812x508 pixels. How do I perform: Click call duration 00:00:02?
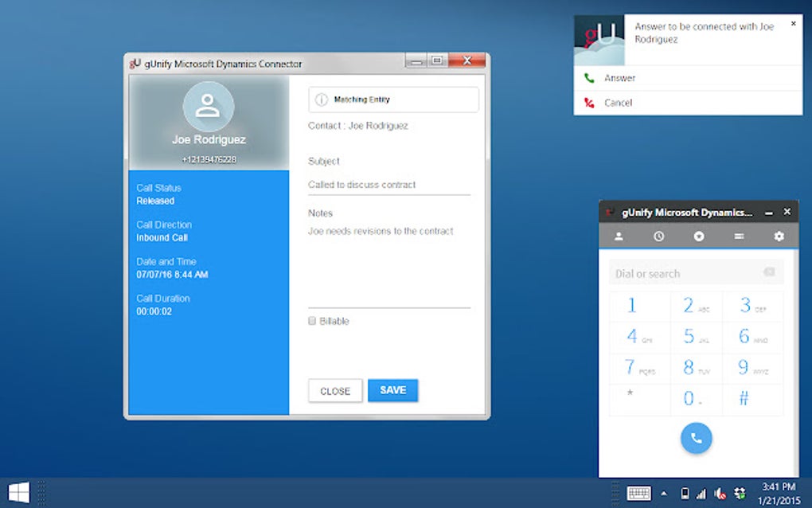tap(154, 311)
